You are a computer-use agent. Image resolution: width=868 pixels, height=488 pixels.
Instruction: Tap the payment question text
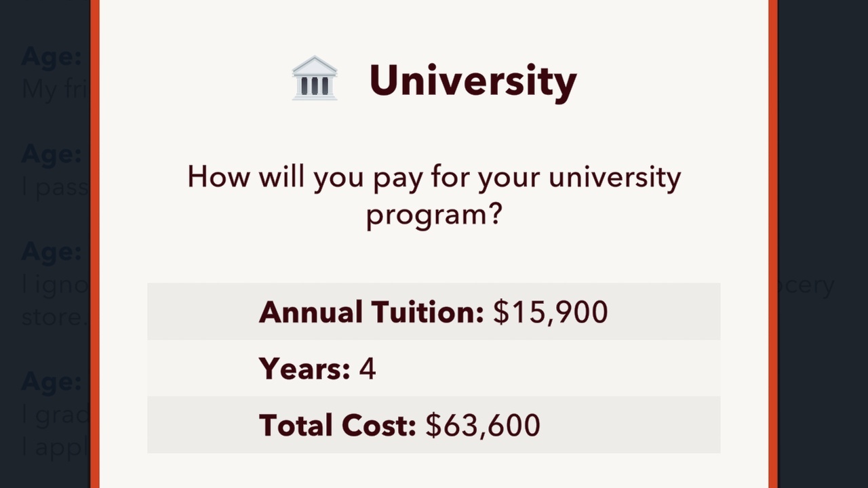(434, 195)
